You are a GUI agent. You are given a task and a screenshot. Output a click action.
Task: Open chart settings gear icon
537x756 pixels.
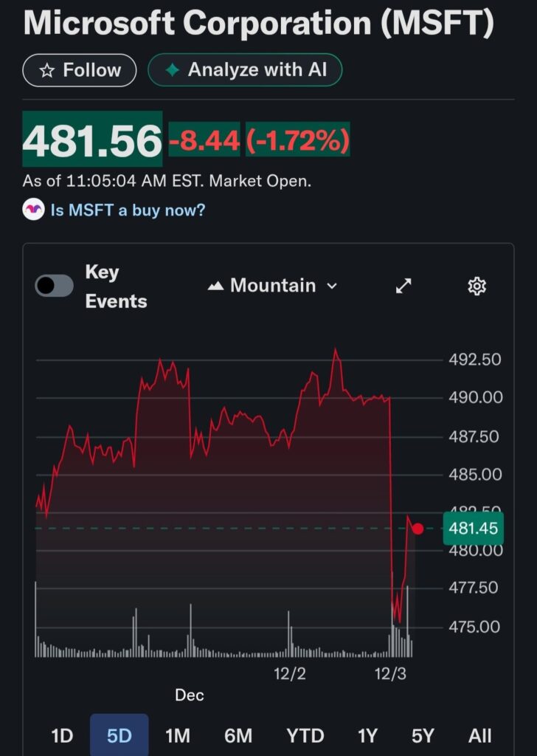[x=477, y=286]
